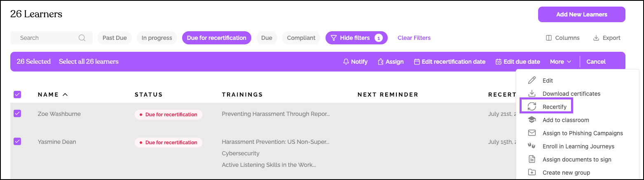Collapse filters with Hide filters button
The width and height of the screenshot is (644, 180).
356,38
